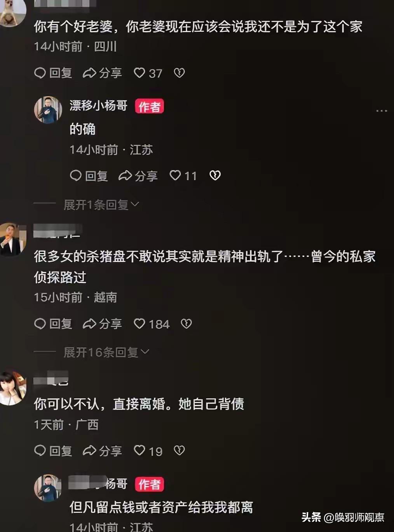
Task: Dislike the author's '的确' reply
Action: click(x=215, y=176)
